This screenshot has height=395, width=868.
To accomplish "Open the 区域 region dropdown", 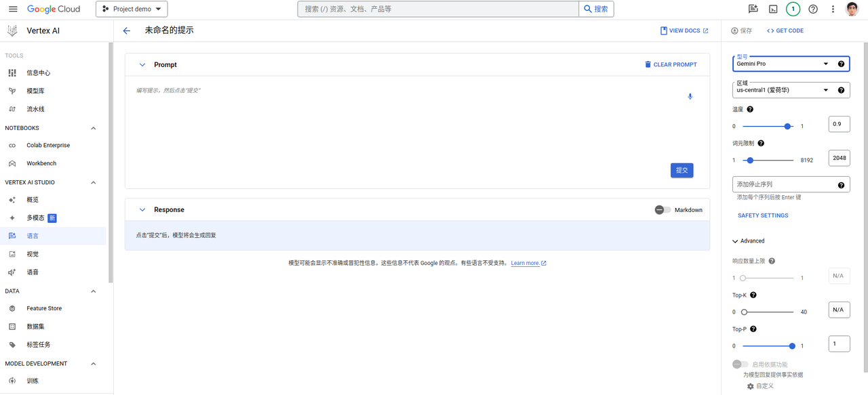I will [787, 89].
